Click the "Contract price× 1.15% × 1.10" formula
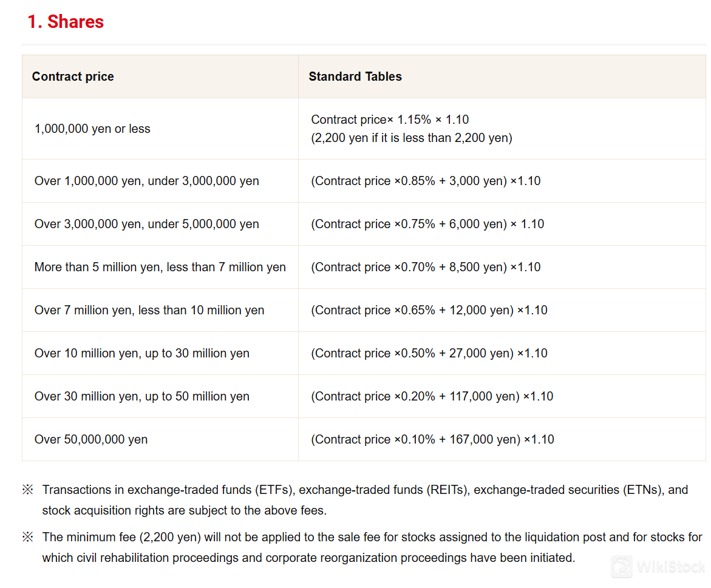 [x=390, y=120]
